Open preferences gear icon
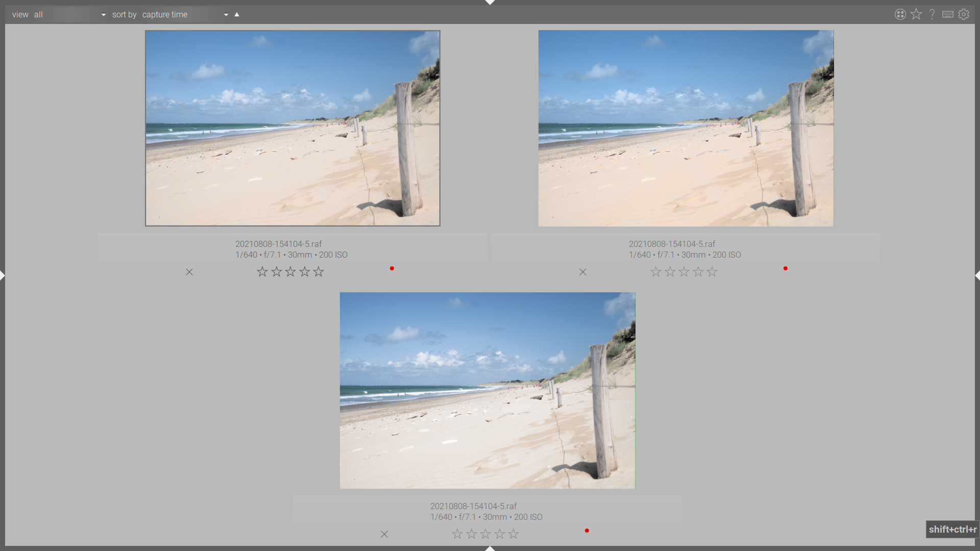 click(x=964, y=14)
